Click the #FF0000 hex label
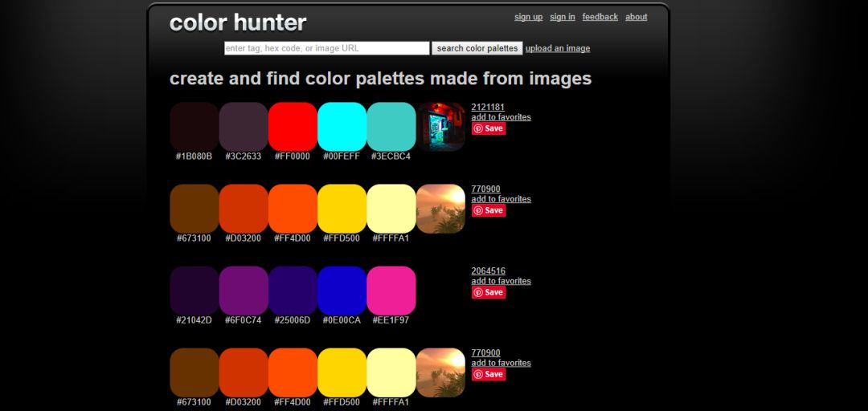The width and height of the screenshot is (868, 411). tap(293, 157)
